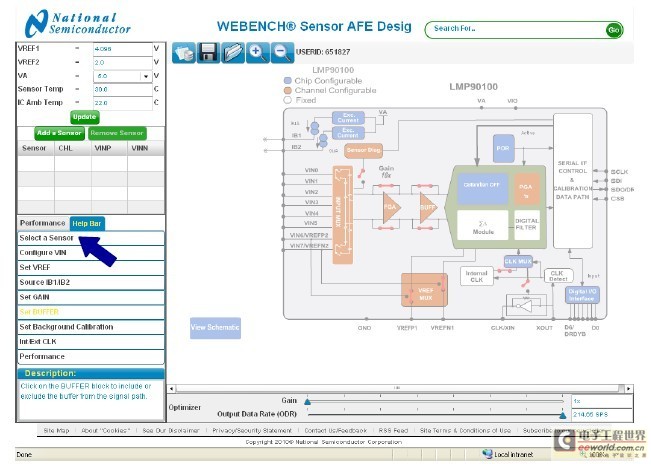Switch to the Performance tab

[43, 223]
